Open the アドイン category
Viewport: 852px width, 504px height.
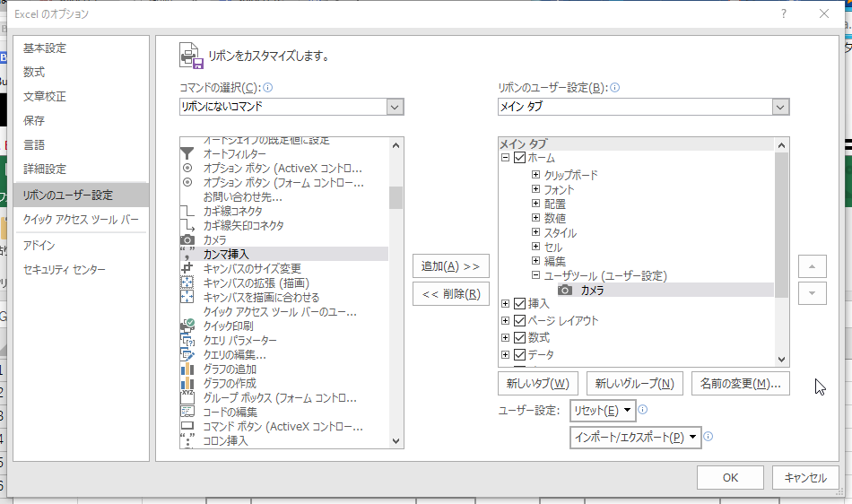pyautogui.click(x=81, y=246)
